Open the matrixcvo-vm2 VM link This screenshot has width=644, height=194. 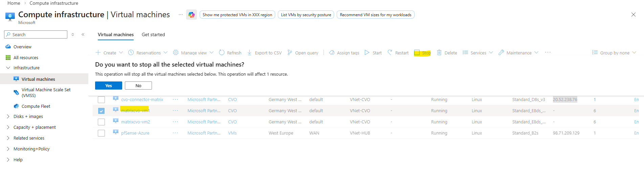[135, 122]
